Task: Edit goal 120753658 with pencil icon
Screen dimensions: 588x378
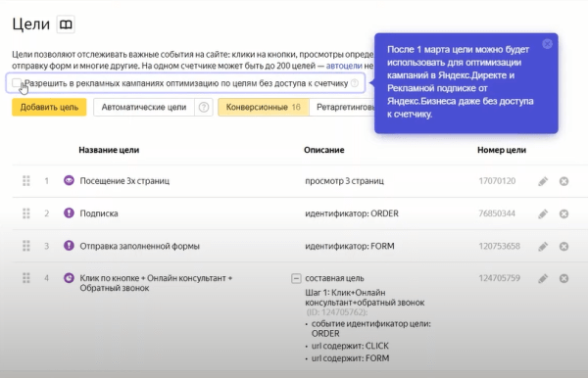Action: tap(543, 247)
